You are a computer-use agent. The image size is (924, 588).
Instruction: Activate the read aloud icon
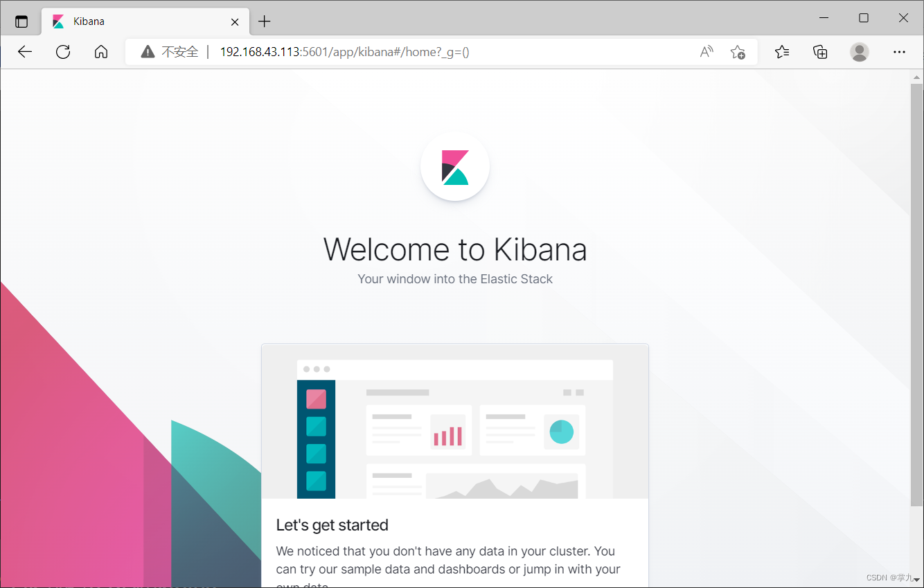click(x=707, y=52)
